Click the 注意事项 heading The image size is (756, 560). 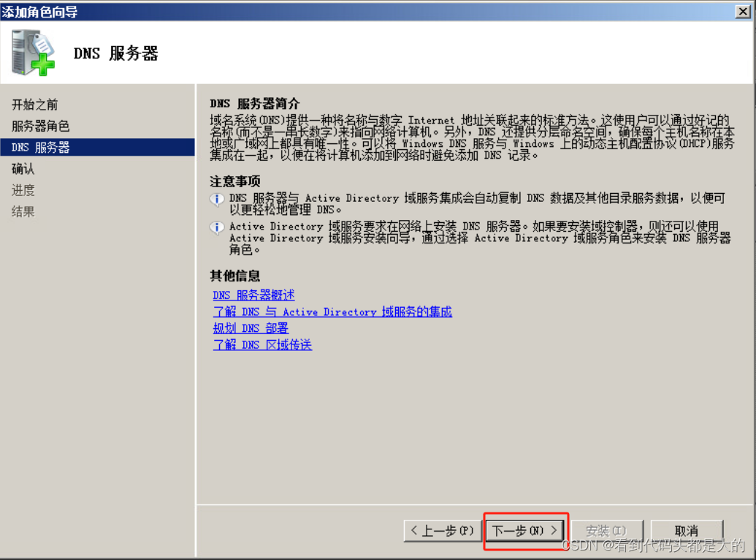(x=234, y=181)
